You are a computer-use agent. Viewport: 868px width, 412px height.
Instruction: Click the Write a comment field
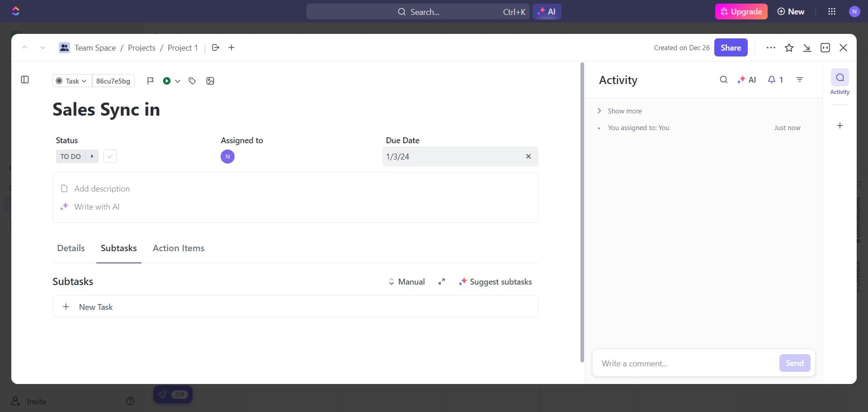point(685,364)
